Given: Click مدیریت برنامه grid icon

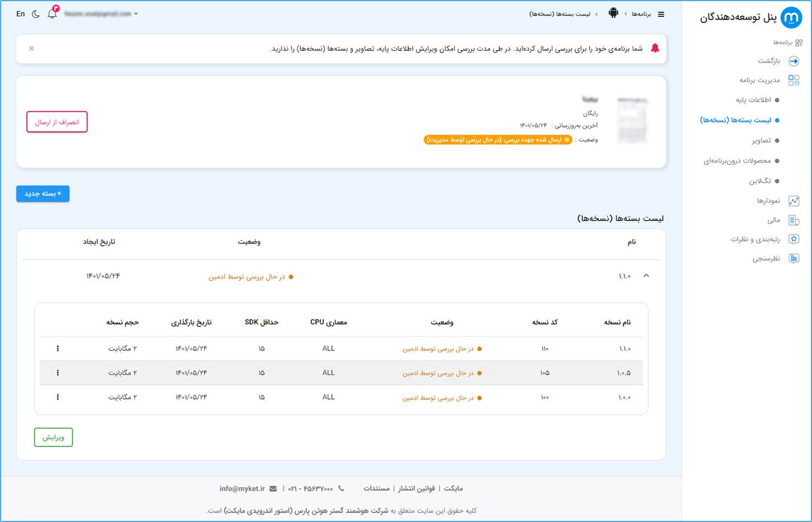Looking at the screenshot, I should pyautogui.click(x=794, y=80).
